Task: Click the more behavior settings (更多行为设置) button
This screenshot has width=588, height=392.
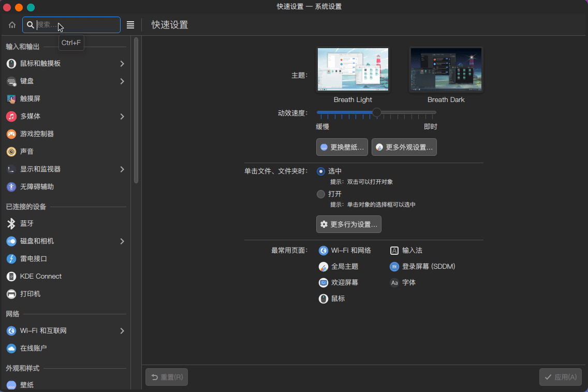Action: 348,224
